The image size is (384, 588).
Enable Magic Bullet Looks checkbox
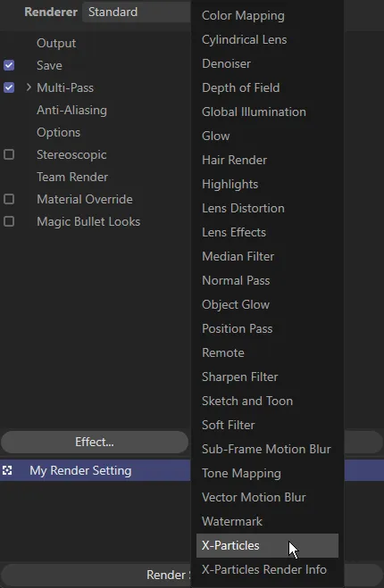[x=9, y=221]
